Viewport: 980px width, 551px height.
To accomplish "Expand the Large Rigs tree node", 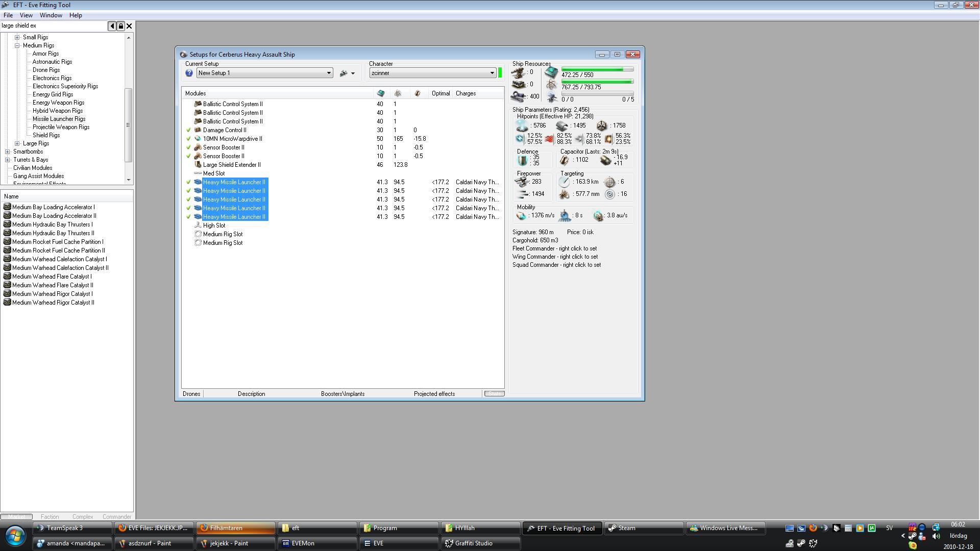I will [x=17, y=144].
